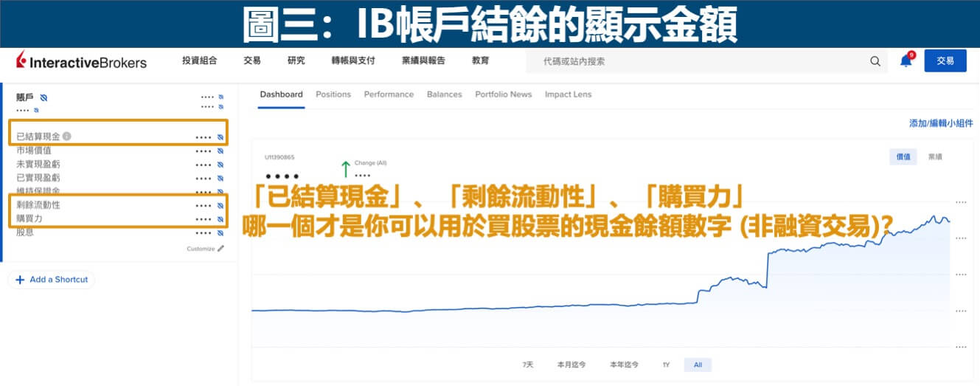Click the 市場價值 row label
The height and width of the screenshot is (386, 980).
click(x=34, y=151)
